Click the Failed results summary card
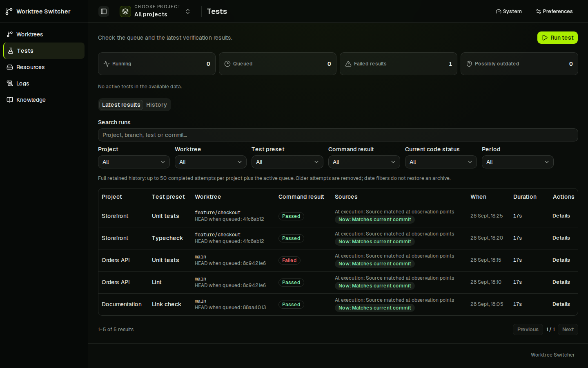 pyautogui.click(x=399, y=64)
